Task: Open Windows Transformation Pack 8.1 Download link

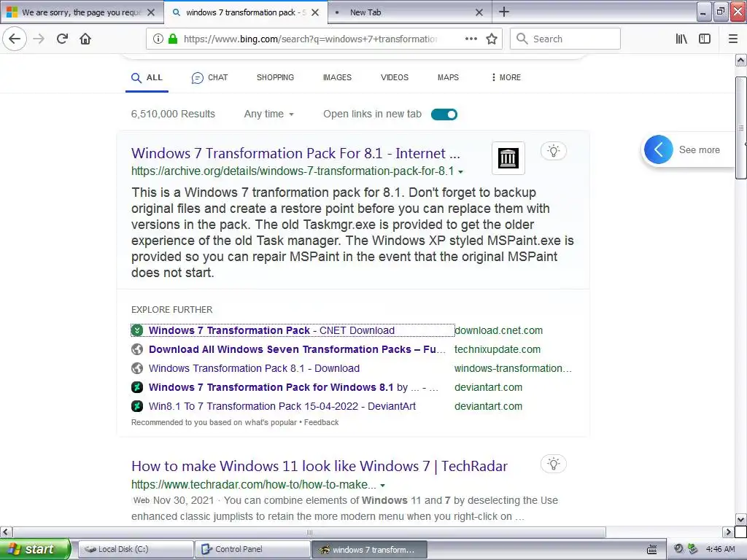Action: [254, 368]
